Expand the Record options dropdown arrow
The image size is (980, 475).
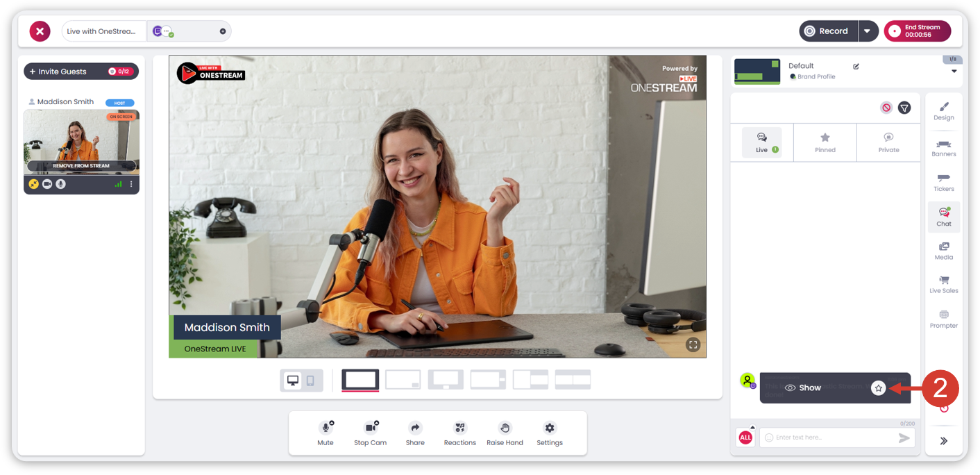[868, 31]
